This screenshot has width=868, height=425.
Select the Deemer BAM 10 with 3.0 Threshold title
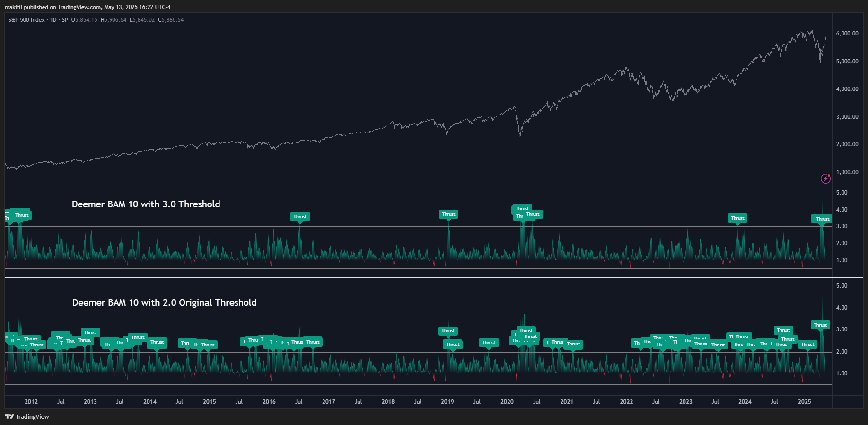pos(146,204)
